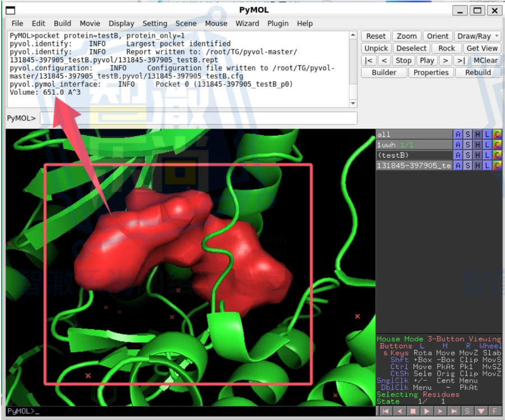
Task: Open Label menu for (testB) row
Action: (x=487, y=155)
